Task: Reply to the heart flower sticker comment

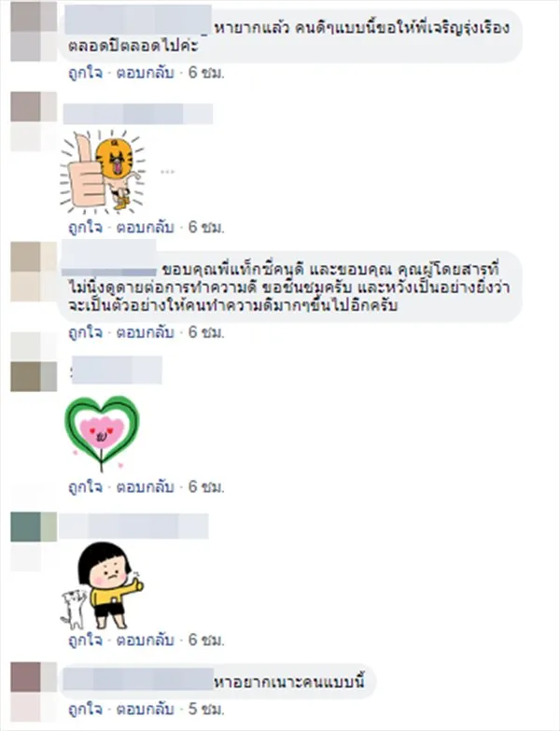Action: pos(145,486)
